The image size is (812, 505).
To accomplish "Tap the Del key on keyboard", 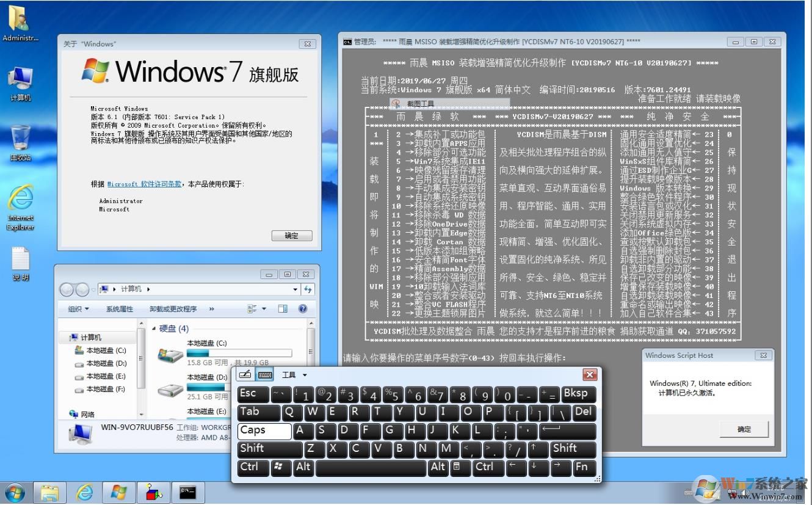I will click(584, 412).
